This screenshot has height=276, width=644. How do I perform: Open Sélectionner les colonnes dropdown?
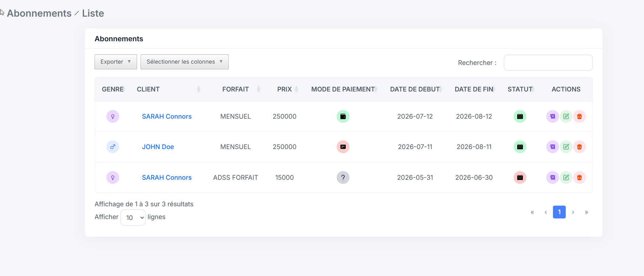(x=185, y=62)
